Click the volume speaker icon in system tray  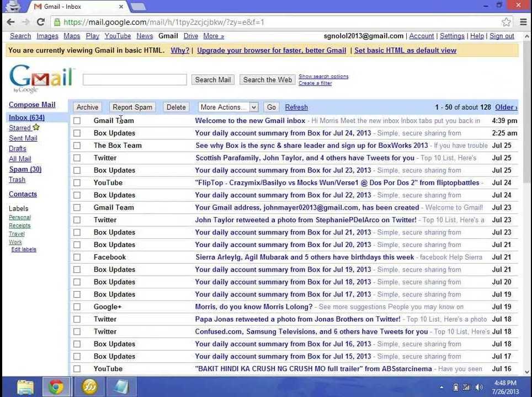(478, 387)
